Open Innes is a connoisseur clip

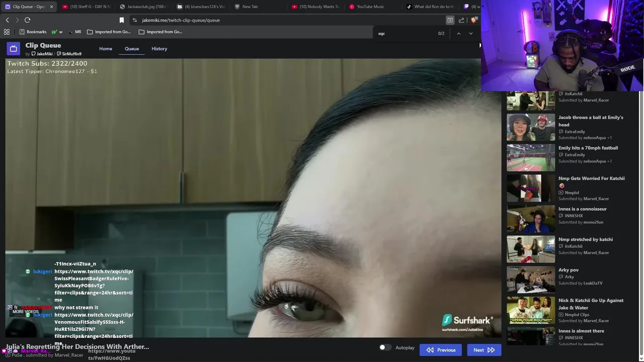pyautogui.click(x=583, y=209)
